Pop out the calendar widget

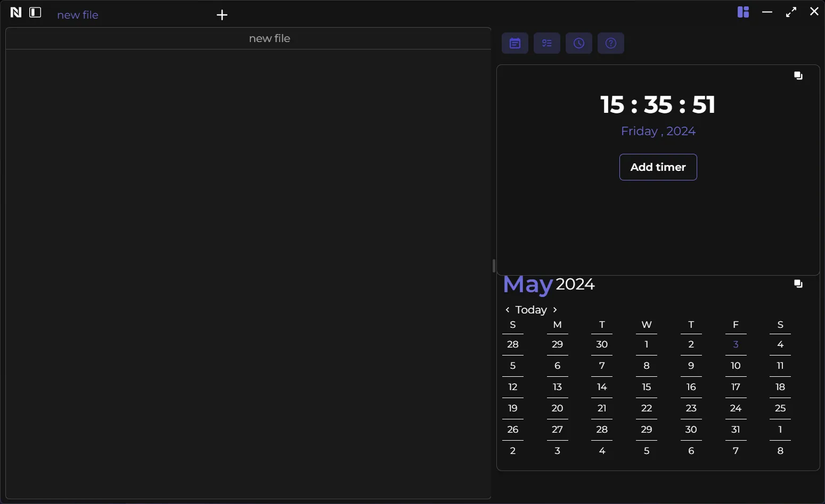(798, 284)
